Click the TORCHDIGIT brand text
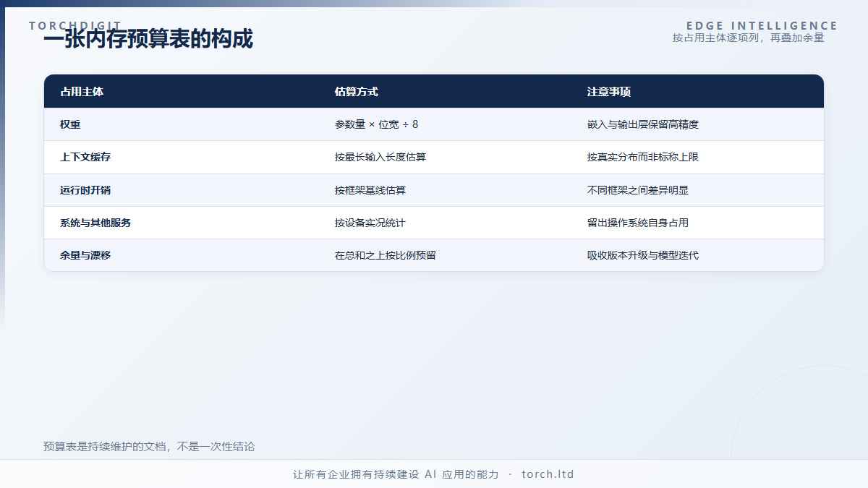868x488 pixels. pyautogui.click(x=75, y=25)
